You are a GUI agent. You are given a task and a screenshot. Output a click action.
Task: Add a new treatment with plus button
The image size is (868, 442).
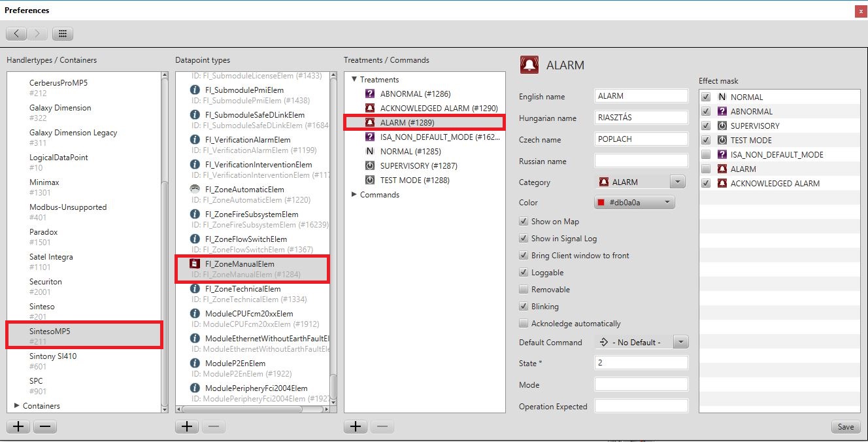356,427
